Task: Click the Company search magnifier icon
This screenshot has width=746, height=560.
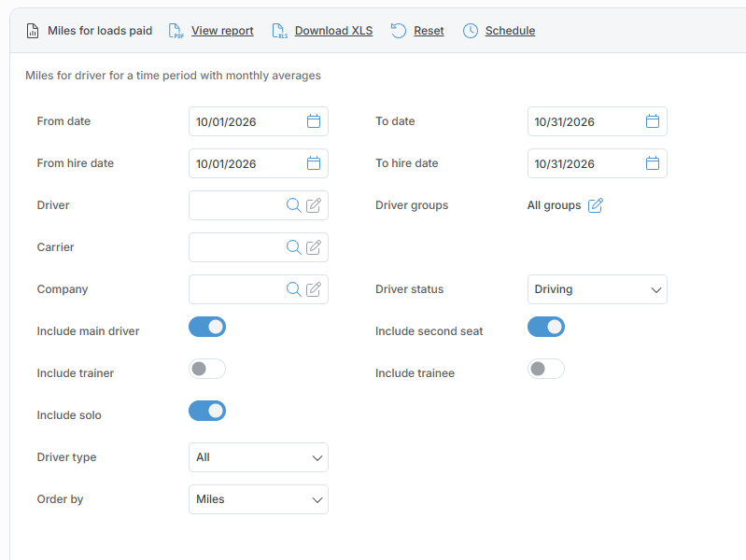Action: point(293,289)
